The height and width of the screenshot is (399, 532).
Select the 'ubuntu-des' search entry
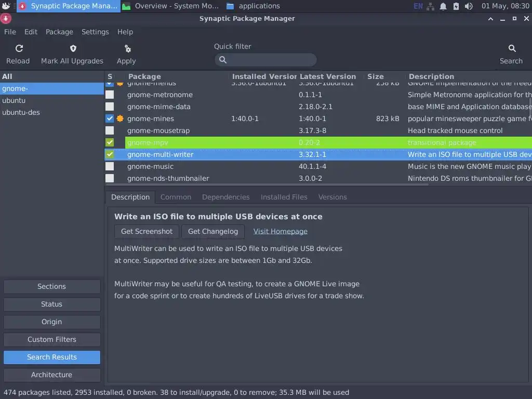[51, 112]
